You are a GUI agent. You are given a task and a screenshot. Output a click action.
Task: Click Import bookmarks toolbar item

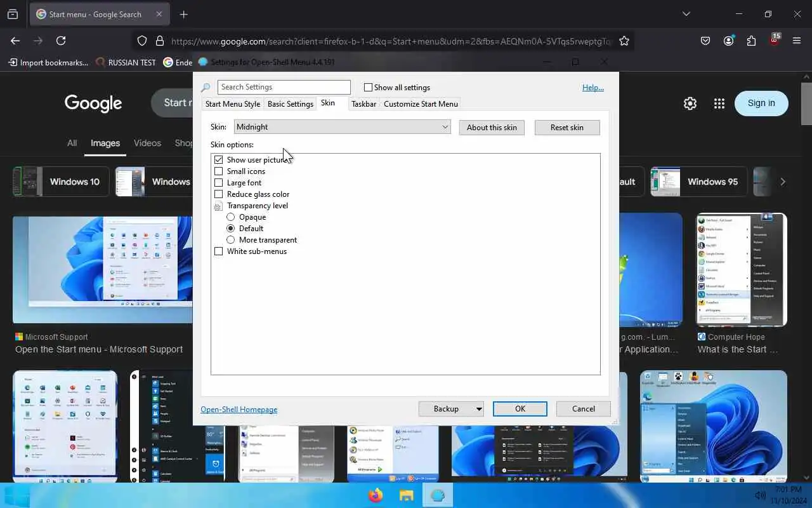pos(49,62)
